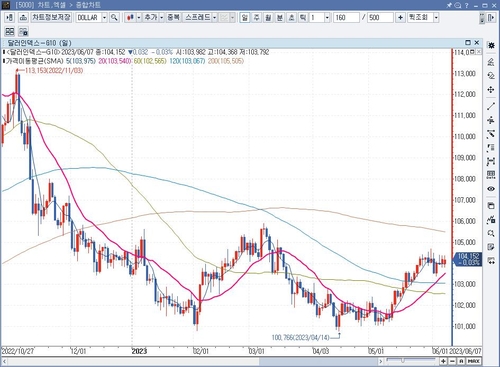Click the greyed-out chart icon after 스프레드

coord(224,18)
